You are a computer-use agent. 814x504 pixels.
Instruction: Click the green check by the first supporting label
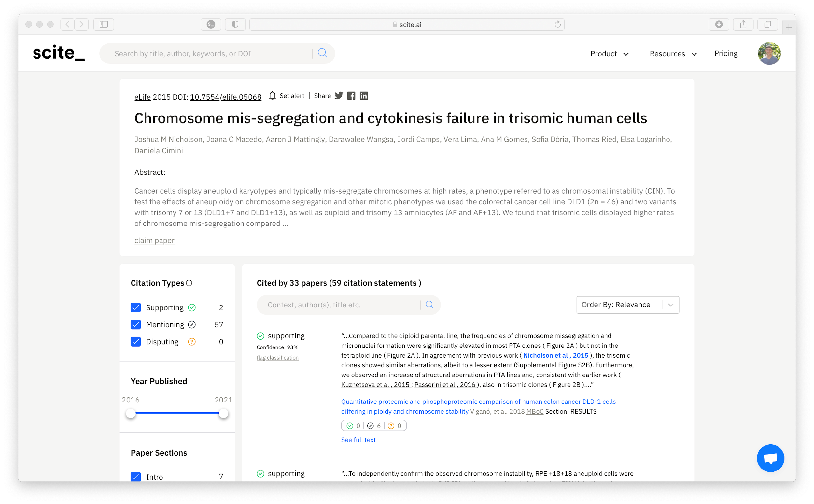tap(260, 336)
